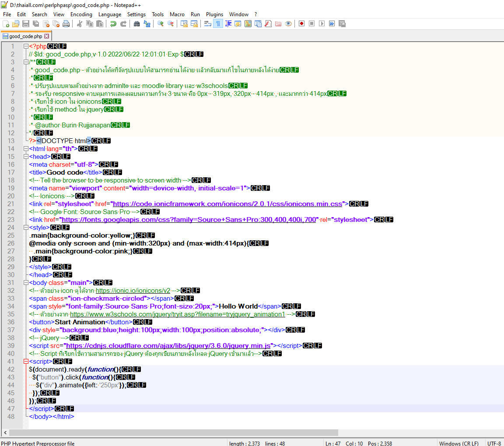Collapse the head tag fold at line 15
This screenshot has width=504, height=446.
(x=26, y=157)
